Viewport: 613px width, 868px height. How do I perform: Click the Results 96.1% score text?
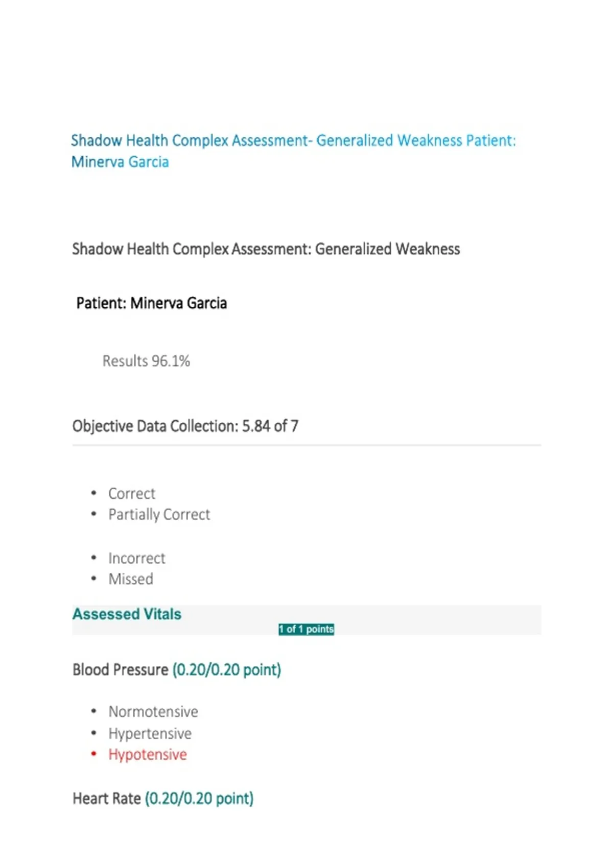pyautogui.click(x=146, y=361)
